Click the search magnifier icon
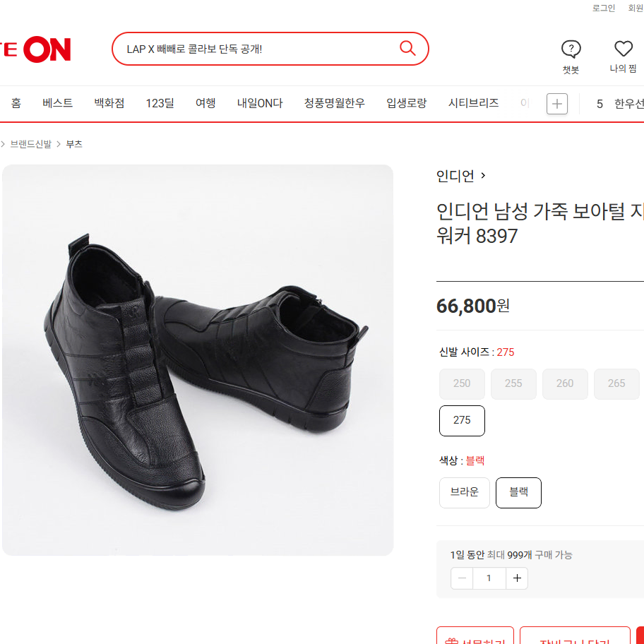The height and width of the screenshot is (644, 644). coord(407,49)
